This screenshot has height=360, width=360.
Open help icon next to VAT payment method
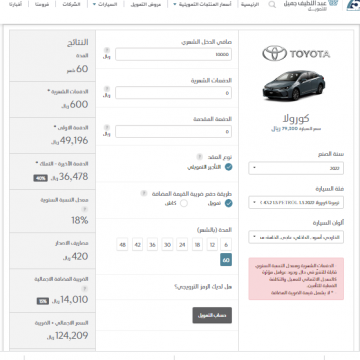[x=144, y=193]
